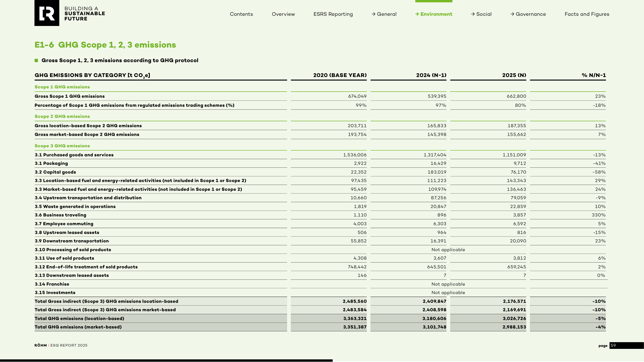The height and width of the screenshot is (362, 644).
Task: Click the value 659,245 for End-of-life treatment
Action: pyautogui.click(x=516, y=267)
